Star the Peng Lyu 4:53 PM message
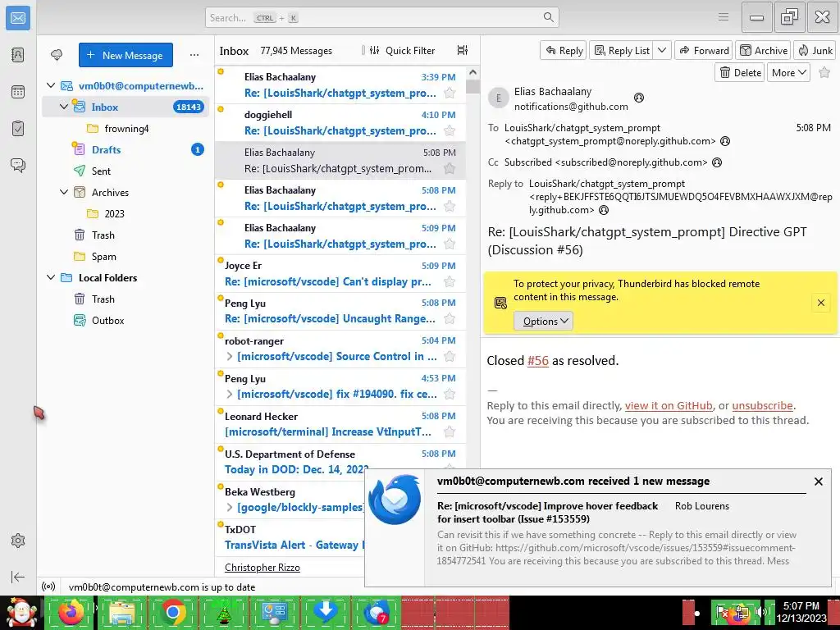This screenshot has width=840, height=630. (x=450, y=395)
